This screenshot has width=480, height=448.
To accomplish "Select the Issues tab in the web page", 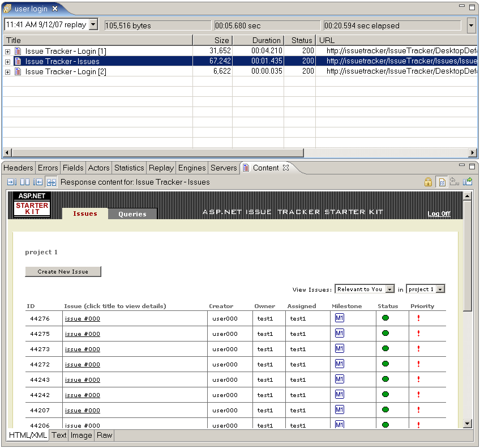I will (85, 214).
